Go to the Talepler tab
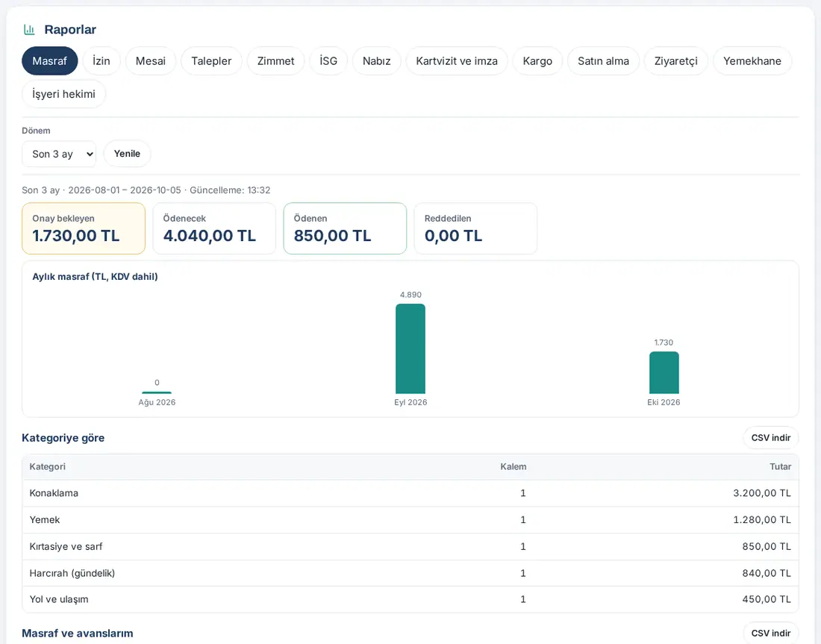Image resolution: width=821 pixels, height=644 pixels. (x=211, y=60)
